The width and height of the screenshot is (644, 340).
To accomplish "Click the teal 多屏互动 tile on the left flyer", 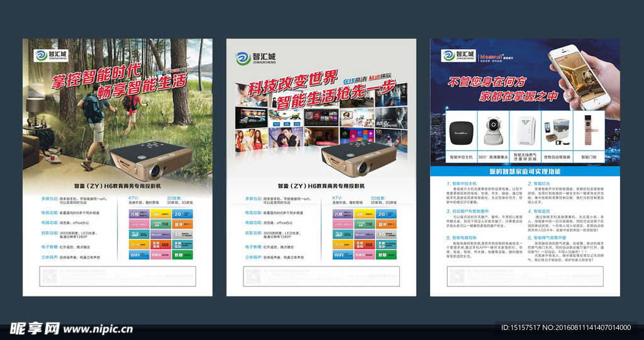I will [x=182, y=245].
